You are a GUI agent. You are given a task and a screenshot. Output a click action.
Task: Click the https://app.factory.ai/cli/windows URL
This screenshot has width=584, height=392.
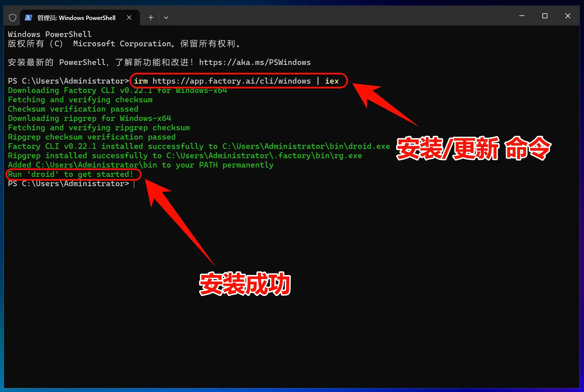tap(231, 81)
